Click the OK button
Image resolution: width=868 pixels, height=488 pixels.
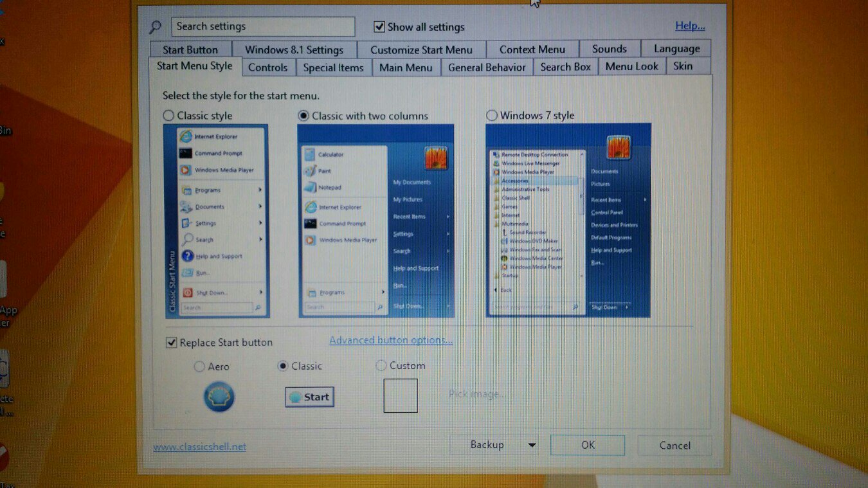coord(588,445)
